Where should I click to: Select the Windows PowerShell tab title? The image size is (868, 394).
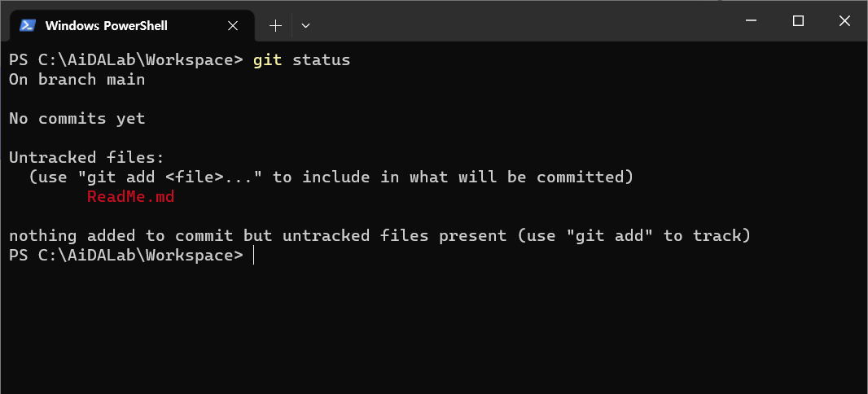coord(107,25)
